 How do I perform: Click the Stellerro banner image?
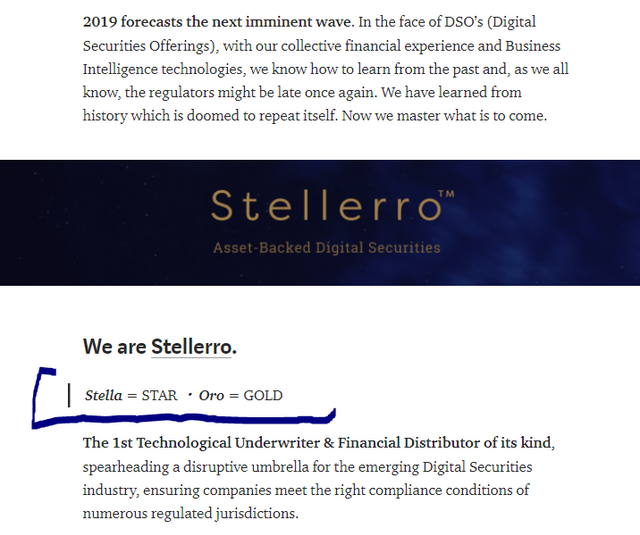click(320, 223)
